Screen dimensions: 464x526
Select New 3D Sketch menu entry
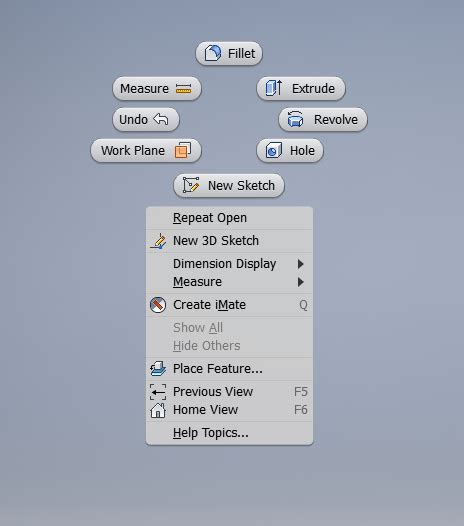pyautogui.click(x=229, y=241)
